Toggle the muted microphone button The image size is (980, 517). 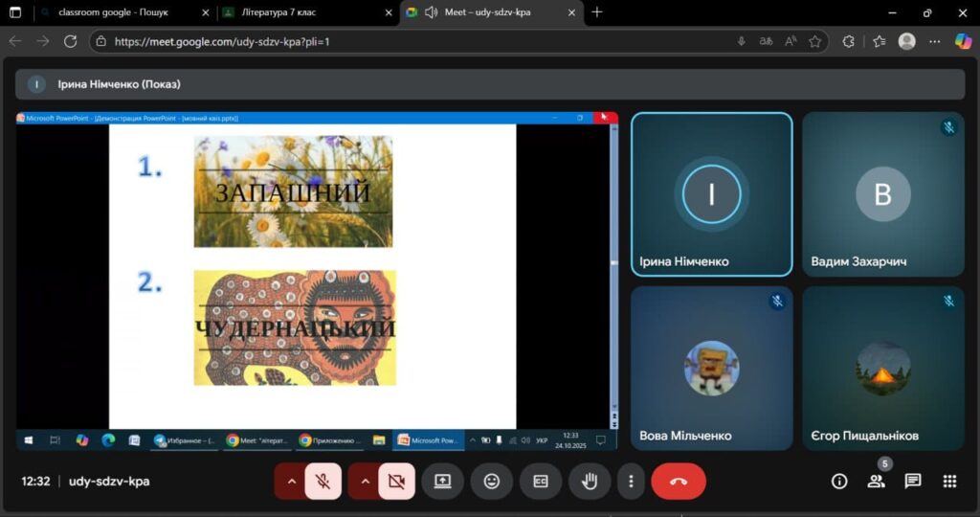tap(323, 482)
